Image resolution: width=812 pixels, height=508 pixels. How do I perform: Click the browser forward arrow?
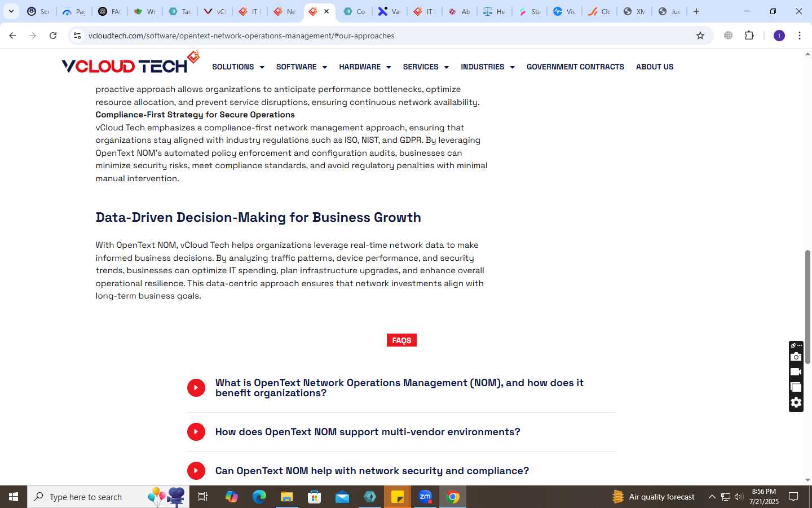coord(33,36)
